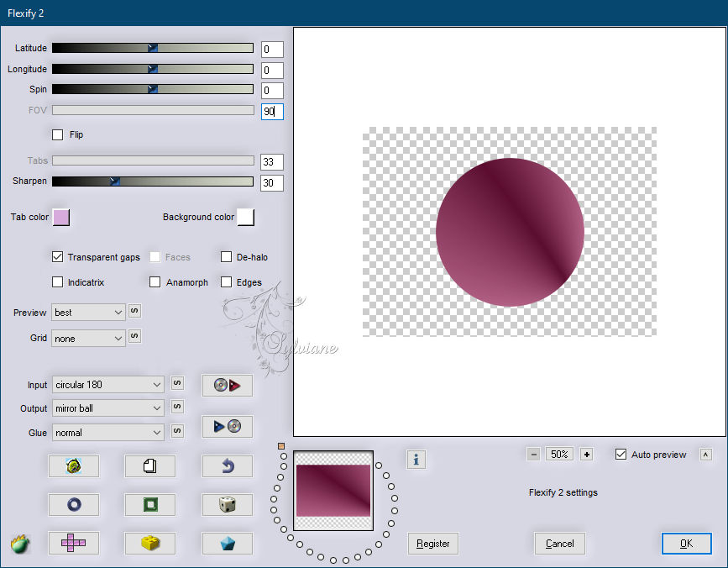Click the Cancel button
This screenshot has width=728, height=568.
pos(559,544)
